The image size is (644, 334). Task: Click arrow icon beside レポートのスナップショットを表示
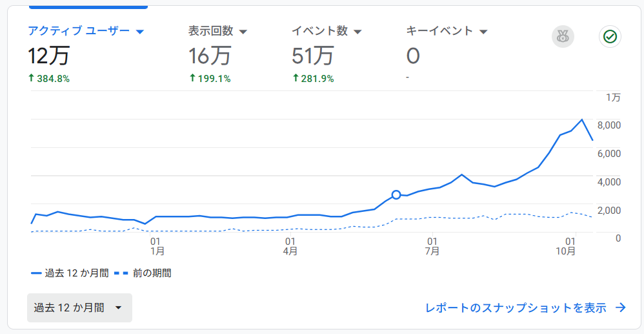[x=621, y=308]
